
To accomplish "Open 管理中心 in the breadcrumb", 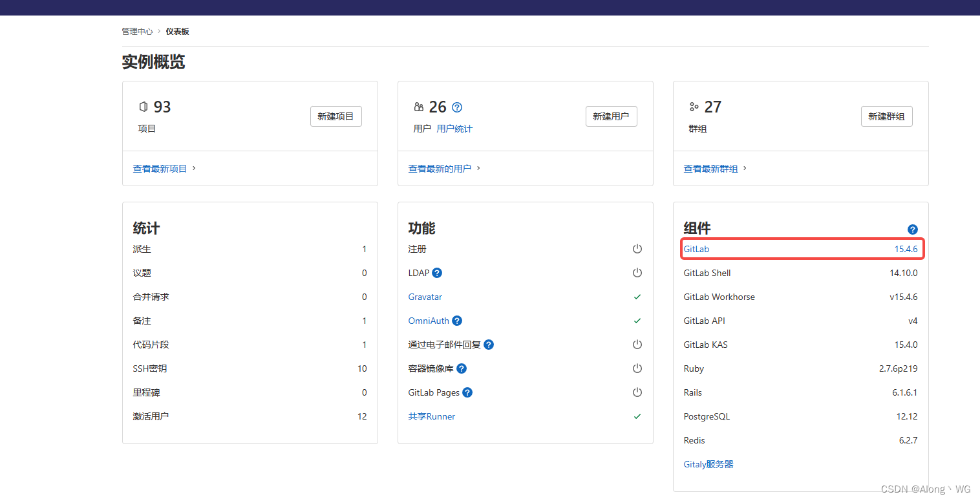I will coord(138,31).
